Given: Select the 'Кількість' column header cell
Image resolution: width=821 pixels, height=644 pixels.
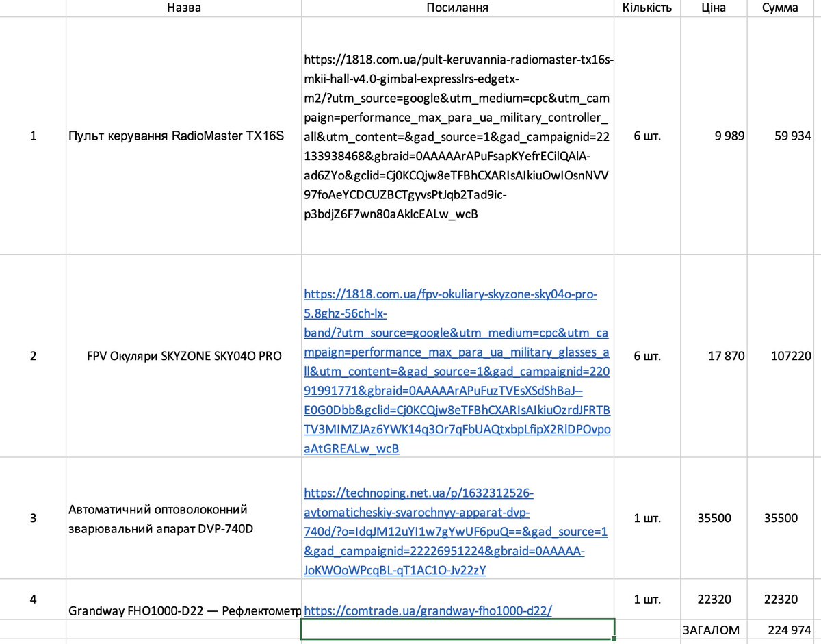Looking at the screenshot, I should pos(647,8).
